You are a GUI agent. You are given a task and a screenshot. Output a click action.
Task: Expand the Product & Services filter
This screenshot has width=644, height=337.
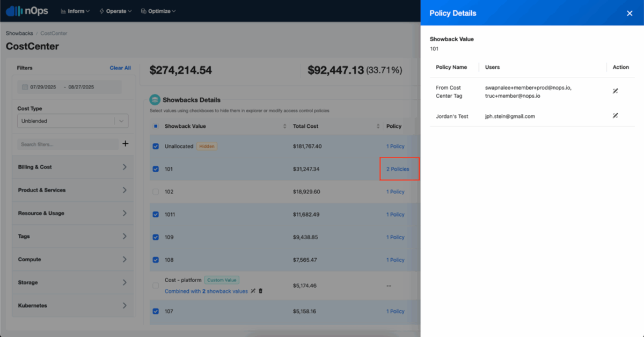tap(73, 190)
